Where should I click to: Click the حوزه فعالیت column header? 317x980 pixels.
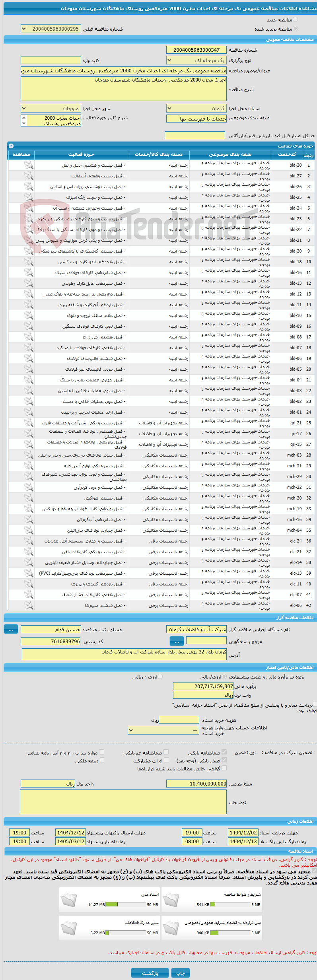pyautogui.click(x=81, y=154)
